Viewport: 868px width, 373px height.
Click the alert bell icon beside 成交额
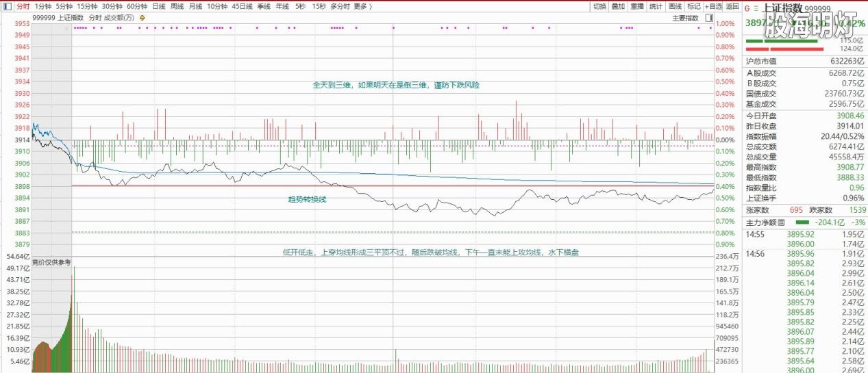coord(142,17)
